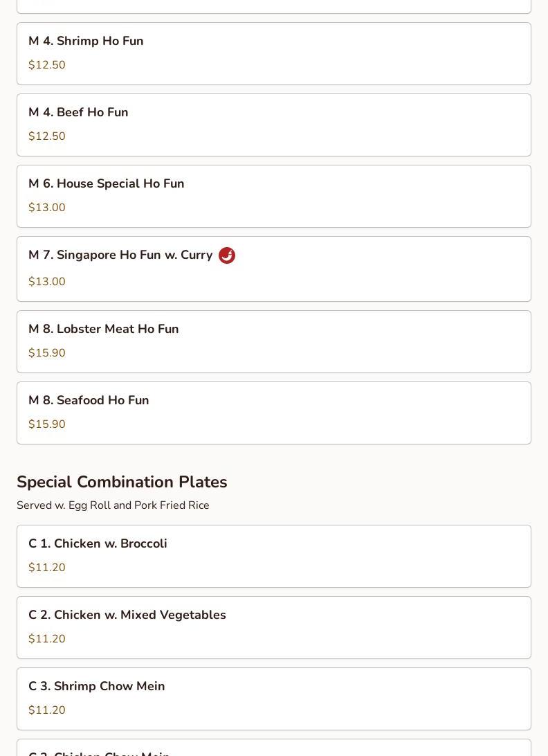Click the $12.50 price under Beef Ho Fun

coord(47,136)
